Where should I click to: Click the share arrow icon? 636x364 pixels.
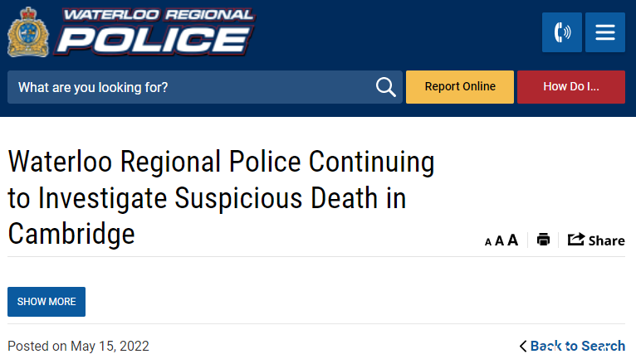pyautogui.click(x=575, y=240)
